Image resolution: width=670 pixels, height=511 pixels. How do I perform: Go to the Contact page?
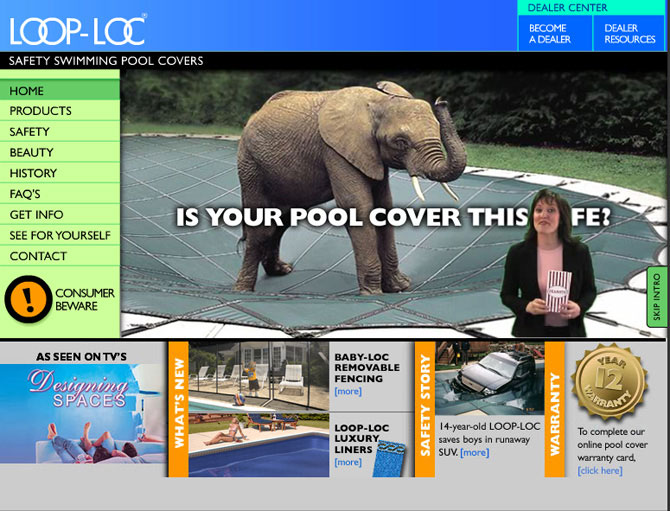[x=60, y=256]
